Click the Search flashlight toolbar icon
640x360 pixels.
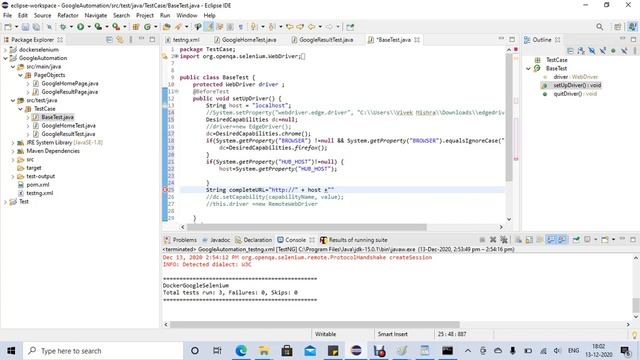178,27
